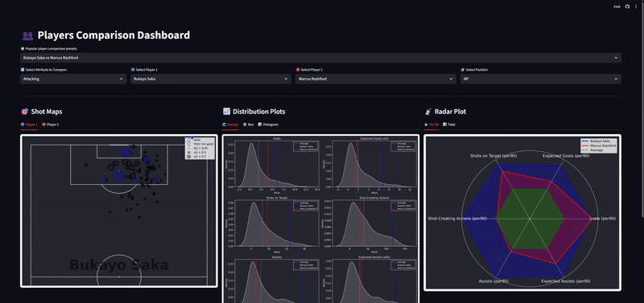Screen dimensions: 644x303
Task: Open the Select Player 2 dropdown with Marcus Rashford
Action: [375, 79]
